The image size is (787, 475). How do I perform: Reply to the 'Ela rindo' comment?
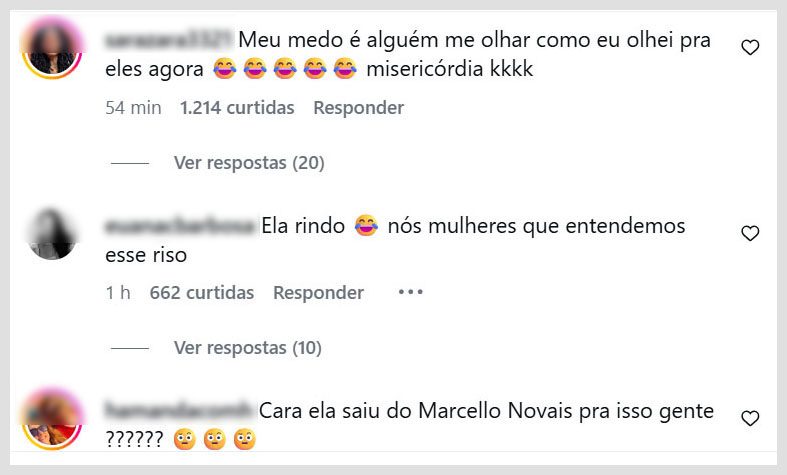click(x=318, y=293)
